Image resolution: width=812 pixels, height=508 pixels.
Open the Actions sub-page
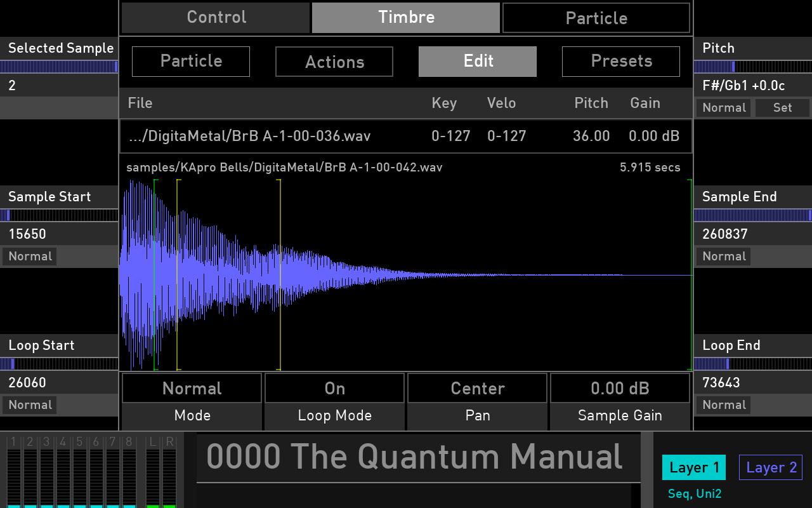pos(334,62)
